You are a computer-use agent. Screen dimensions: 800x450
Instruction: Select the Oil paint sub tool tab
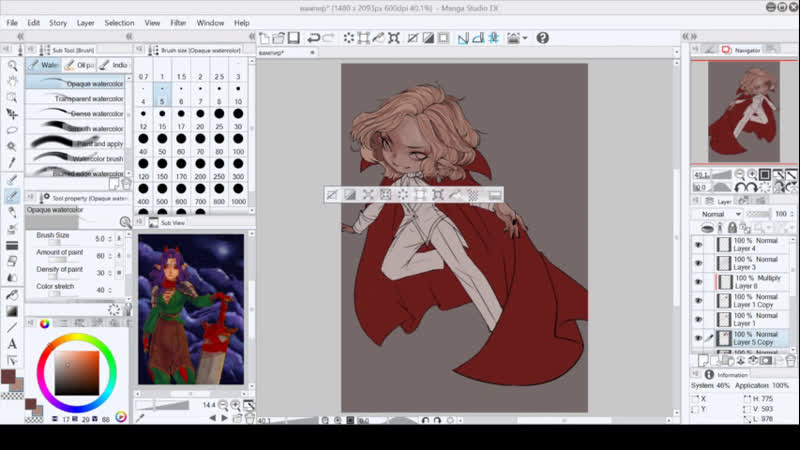pos(79,65)
